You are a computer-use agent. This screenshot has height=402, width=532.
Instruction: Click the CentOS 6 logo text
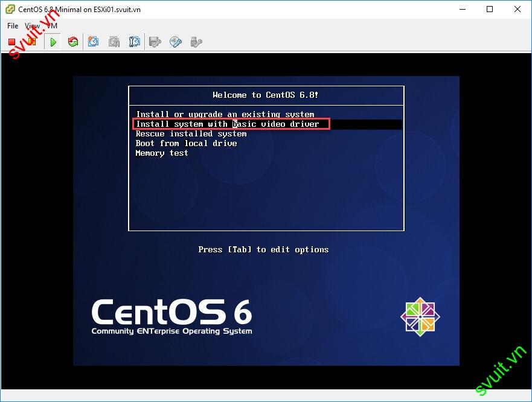tap(171, 316)
